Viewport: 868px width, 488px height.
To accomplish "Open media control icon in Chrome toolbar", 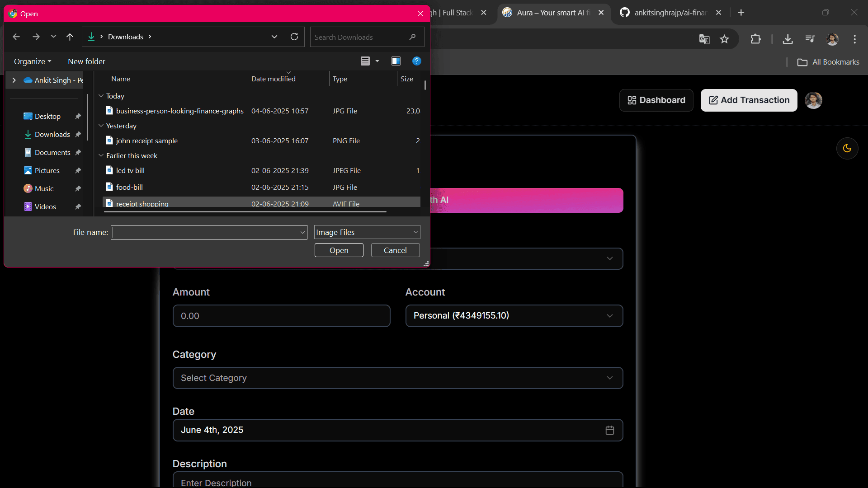I will 810,39.
